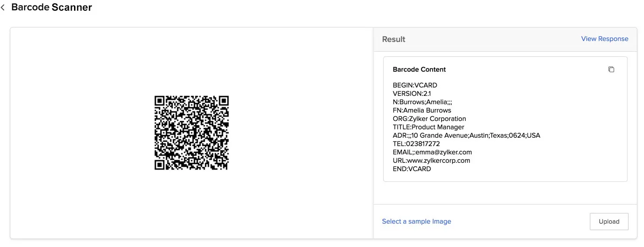Click the ADR Grande Avenue address line

pyautogui.click(x=467, y=135)
